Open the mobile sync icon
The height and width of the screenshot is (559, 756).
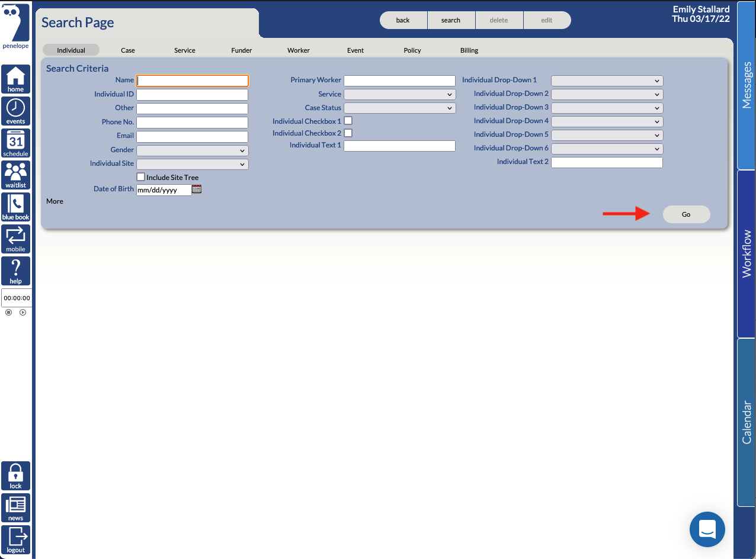pyautogui.click(x=15, y=239)
